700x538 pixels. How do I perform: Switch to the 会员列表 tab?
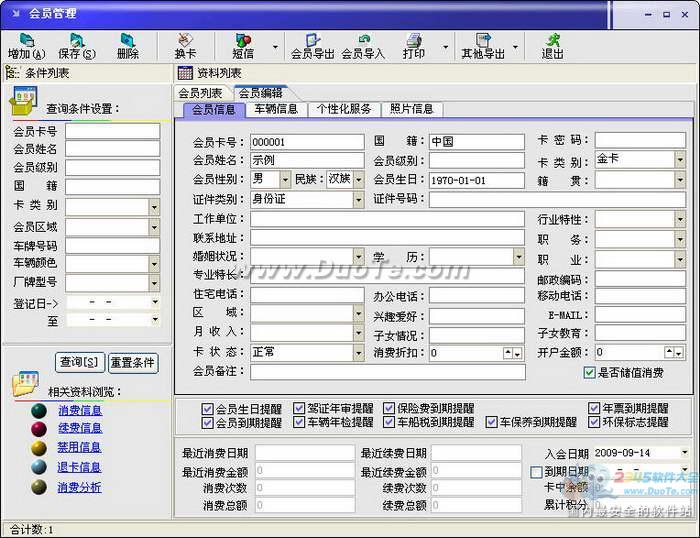pos(201,93)
